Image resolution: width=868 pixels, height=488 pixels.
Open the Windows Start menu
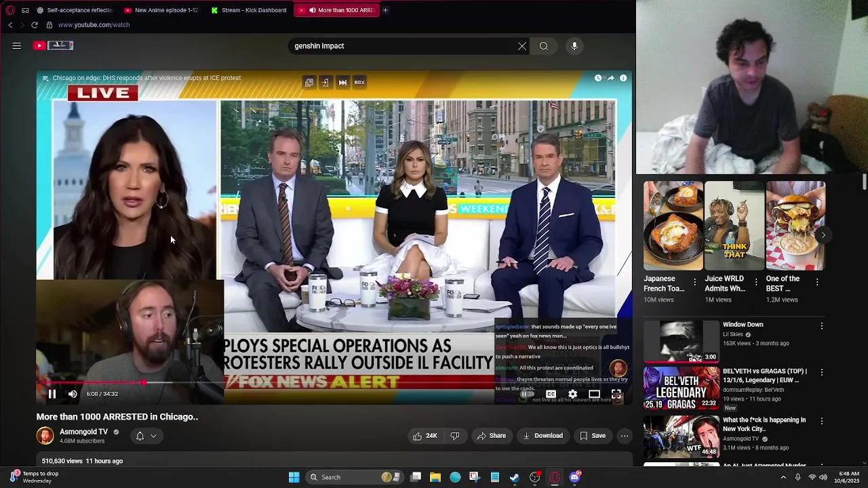pyautogui.click(x=294, y=477)
